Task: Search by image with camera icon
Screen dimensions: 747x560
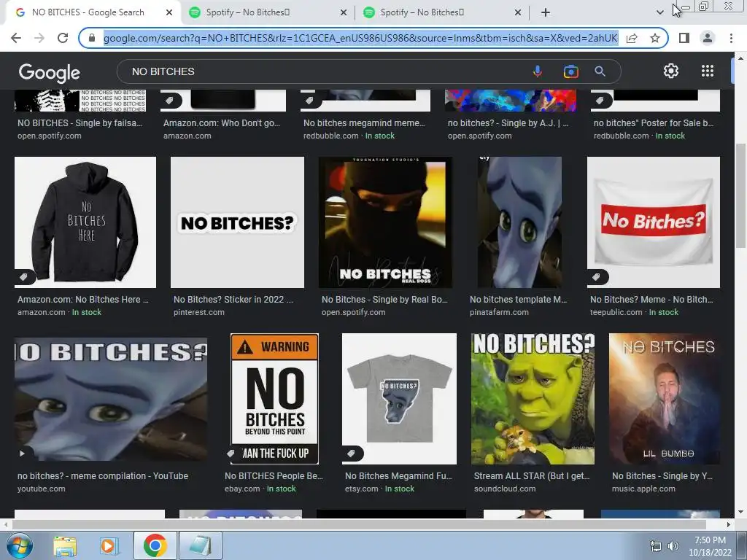Action: click(x=570, y=71)
